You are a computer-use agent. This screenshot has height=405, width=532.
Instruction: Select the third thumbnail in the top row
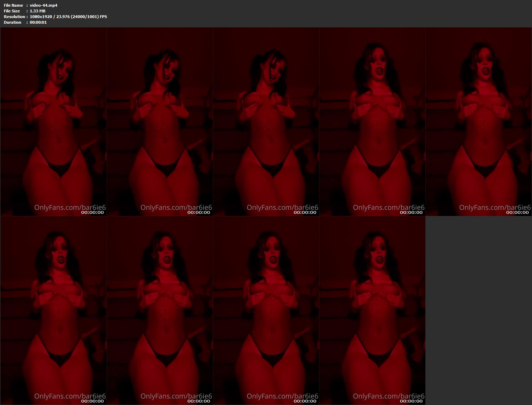266,122
